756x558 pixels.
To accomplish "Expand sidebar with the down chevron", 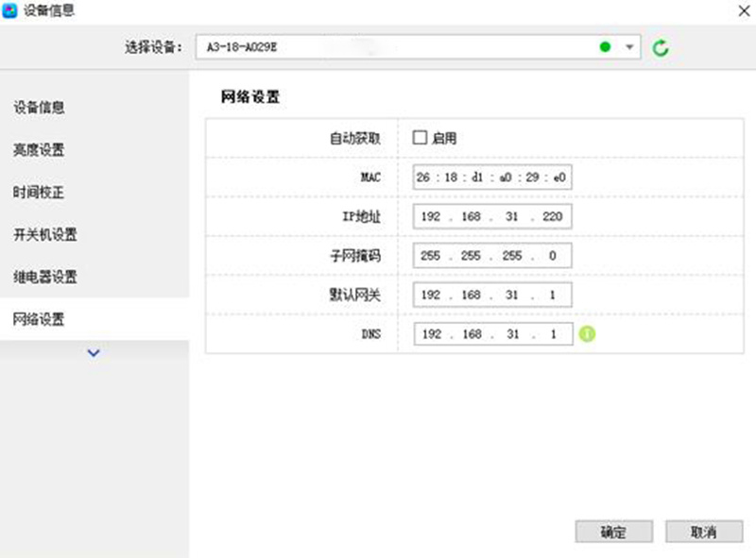I will [x=94, y=353].
